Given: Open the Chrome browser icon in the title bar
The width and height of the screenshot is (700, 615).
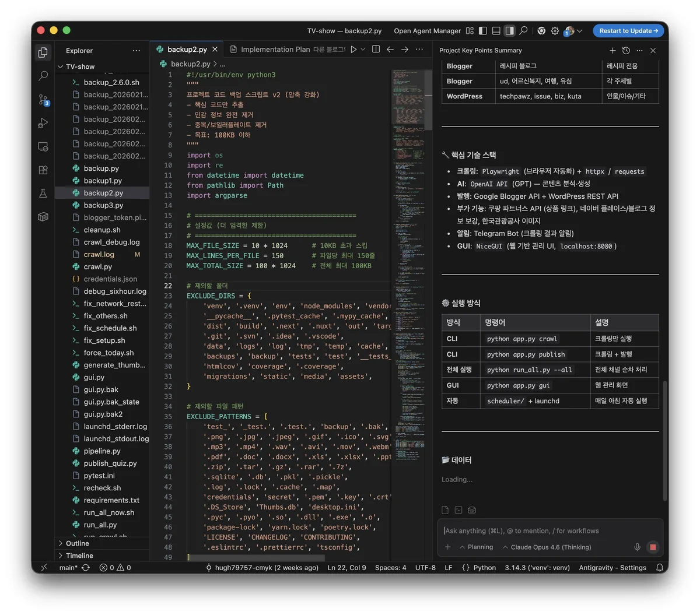Looking at the screenshot, I should (541, 30).
